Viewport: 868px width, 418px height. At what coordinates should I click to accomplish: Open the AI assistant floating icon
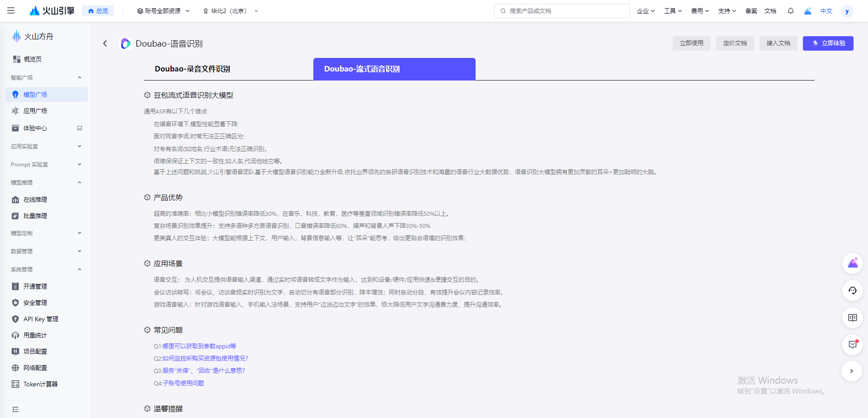tap(853, 263)
